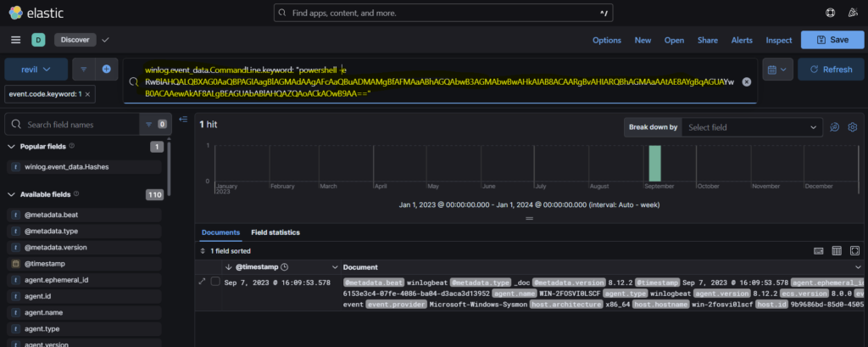Select the Sep 7 document row checkbox
Viewport: 868px width, 347px height.
coord(215,282)
